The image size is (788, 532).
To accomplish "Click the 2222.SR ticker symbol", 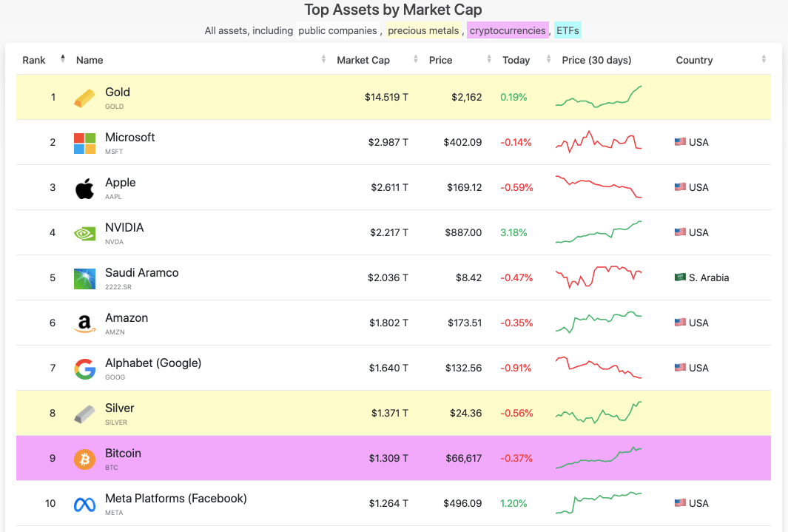I will (118, 287).
